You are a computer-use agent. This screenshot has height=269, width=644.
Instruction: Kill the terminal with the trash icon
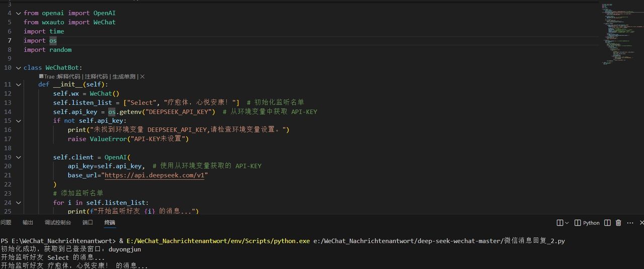tap(618, 223)
